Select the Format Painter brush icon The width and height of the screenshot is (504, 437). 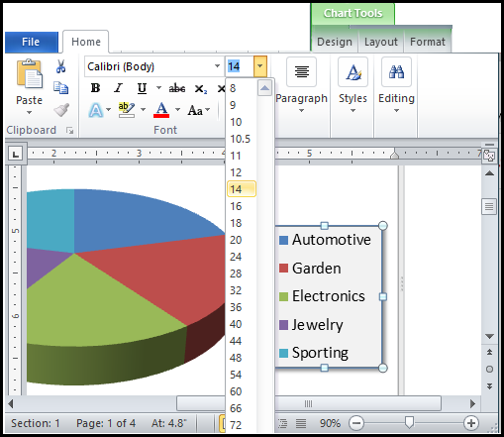point(61,110)
